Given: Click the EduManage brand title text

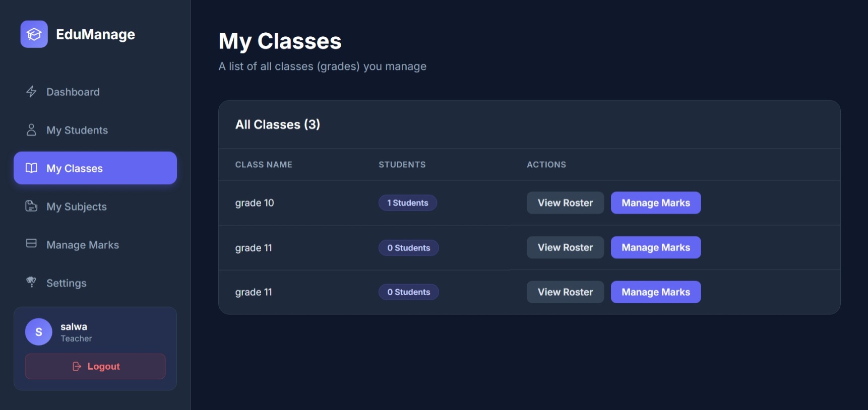Looking at the screenshot, I should (x=95, y=34).
